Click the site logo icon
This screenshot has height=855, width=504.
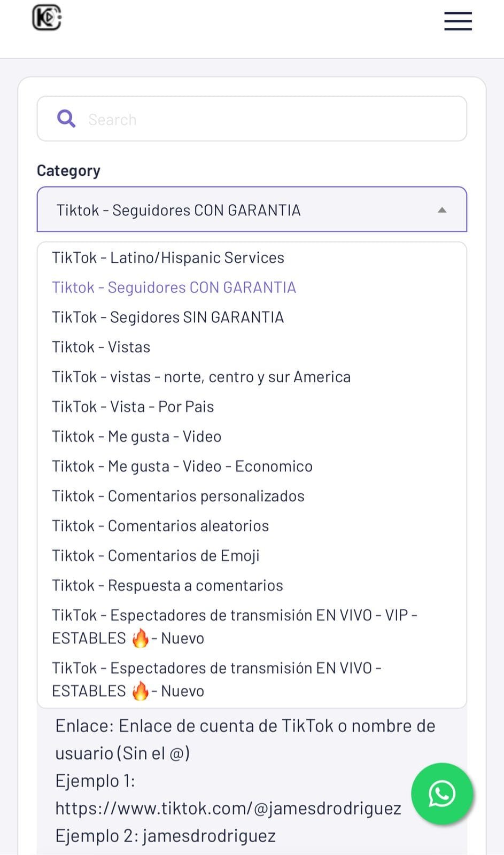coord(47,18)
